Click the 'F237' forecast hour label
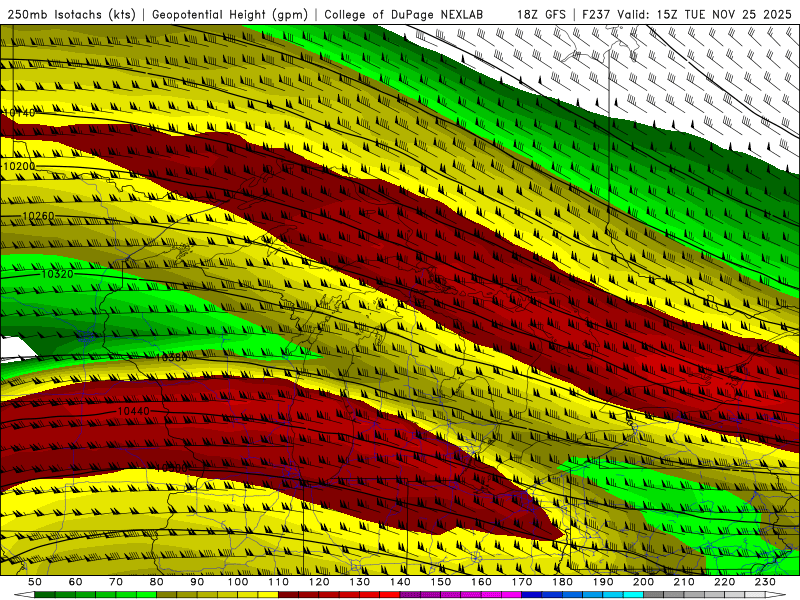The image size is (800, 600). pyautogui.click(x=596, y=14)
